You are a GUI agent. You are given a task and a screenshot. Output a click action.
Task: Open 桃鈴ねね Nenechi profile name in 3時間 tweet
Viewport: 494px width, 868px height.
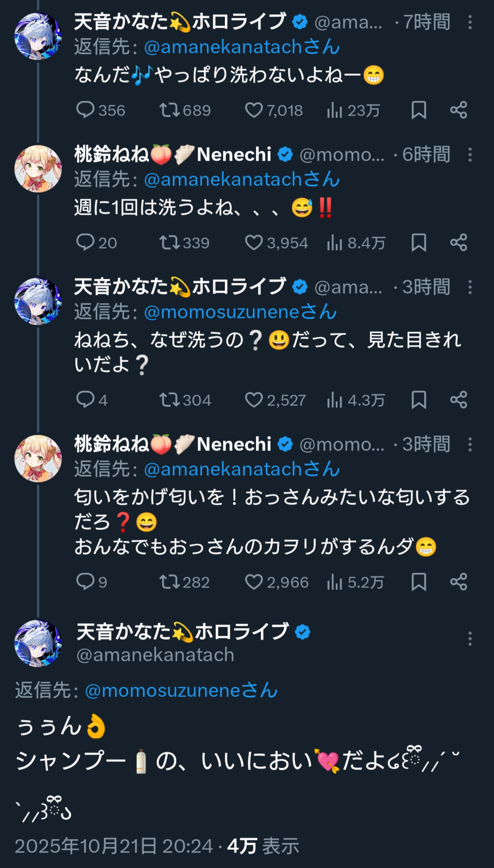point(172,444)
